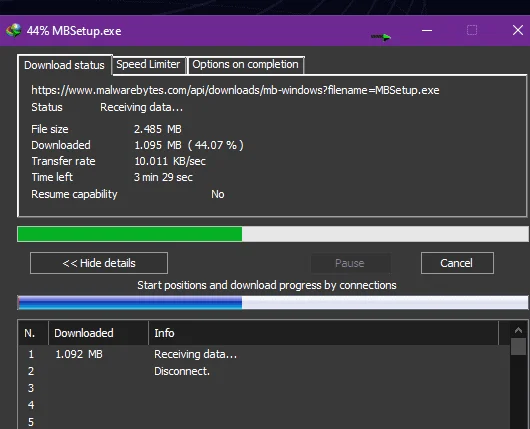Select connection row 1 with 1.092 MB
530x429 pixels.
[264, 354]
